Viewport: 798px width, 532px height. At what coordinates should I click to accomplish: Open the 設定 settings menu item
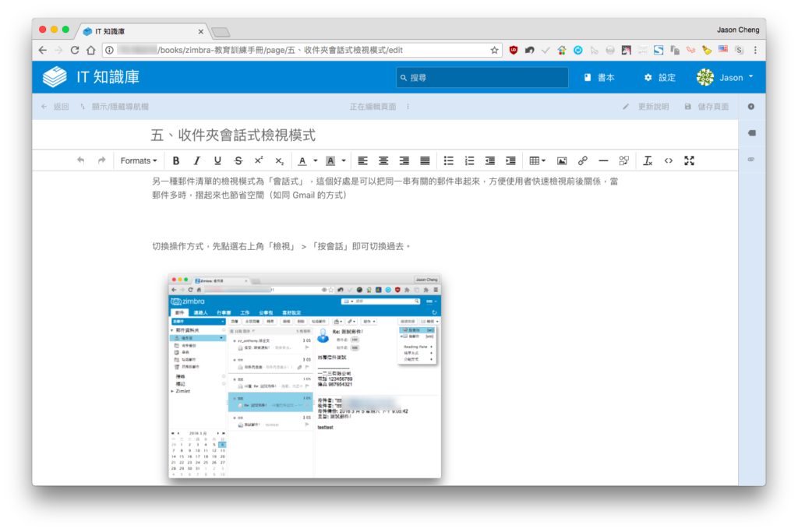(660, 77)
